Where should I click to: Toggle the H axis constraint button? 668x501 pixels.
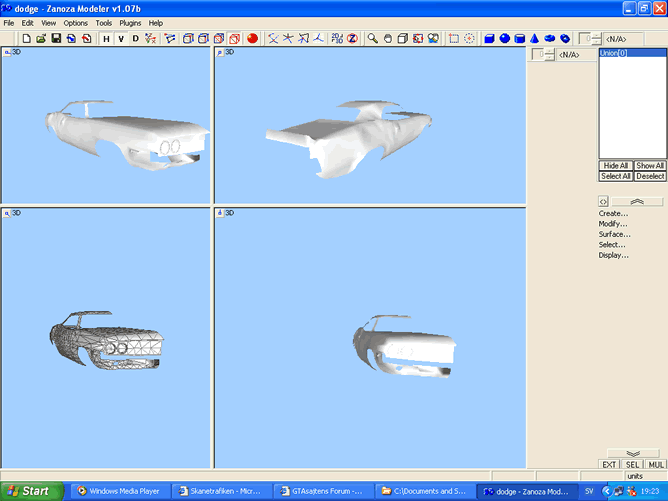106,38
